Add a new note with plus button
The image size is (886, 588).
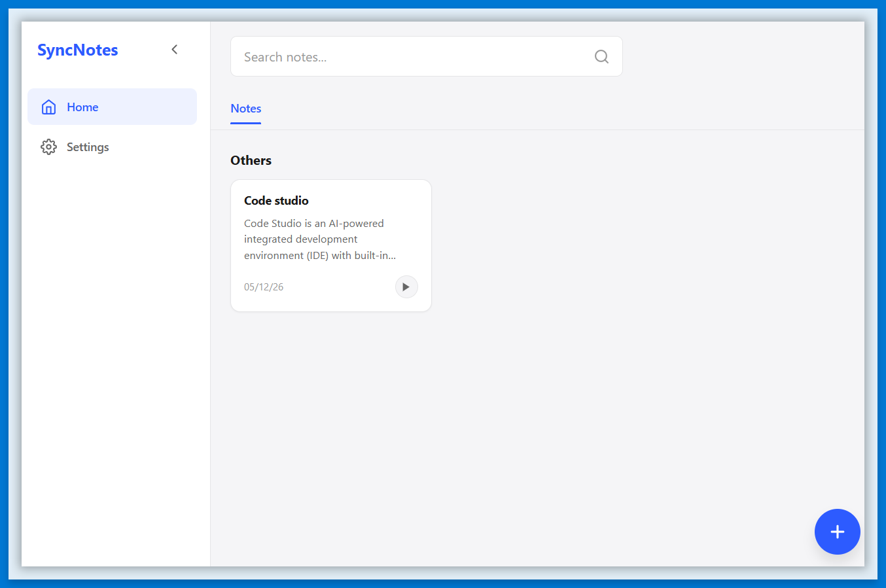838,532
